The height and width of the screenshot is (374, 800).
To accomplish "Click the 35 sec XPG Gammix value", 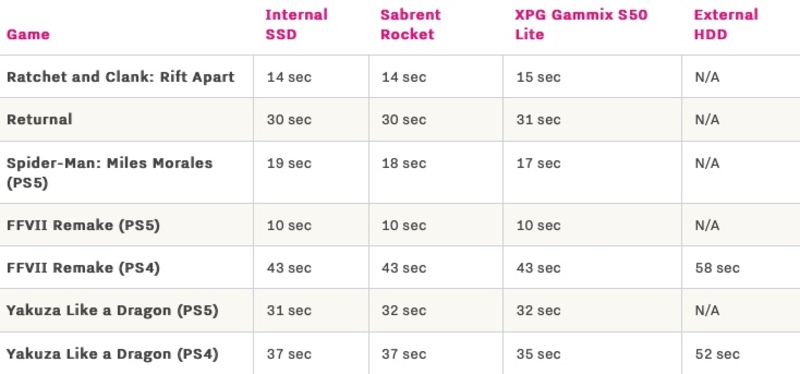I will click(538, 354).
